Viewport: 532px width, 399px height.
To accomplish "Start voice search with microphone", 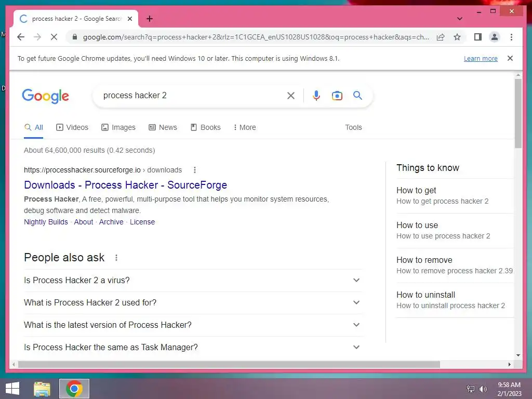I will coord(316,96).
